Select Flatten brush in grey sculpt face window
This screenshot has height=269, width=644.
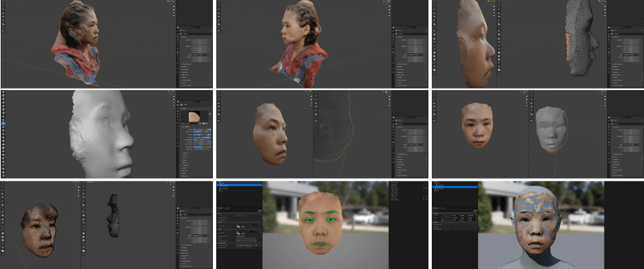click(x=3, y=126)
